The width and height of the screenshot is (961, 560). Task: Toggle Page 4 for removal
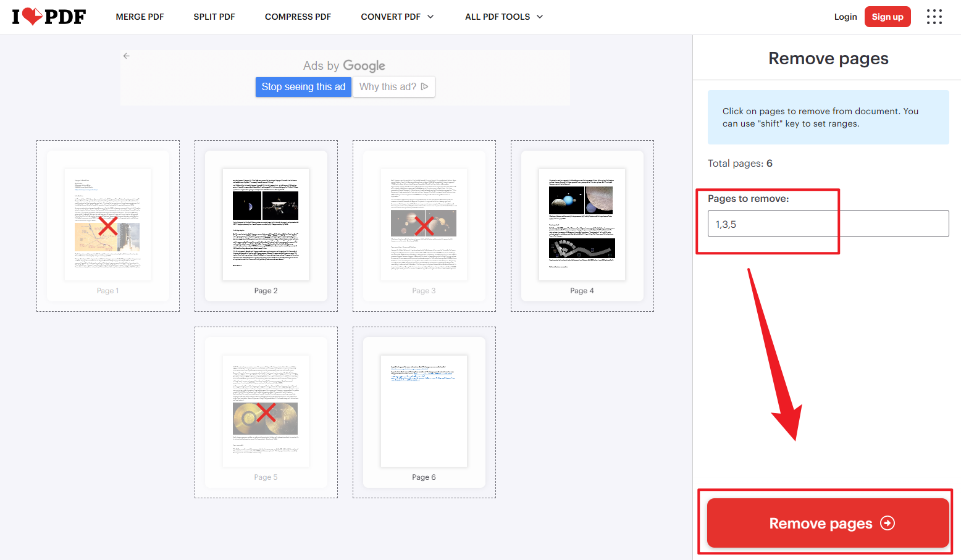pyautogui.click(x=582, y=225)
